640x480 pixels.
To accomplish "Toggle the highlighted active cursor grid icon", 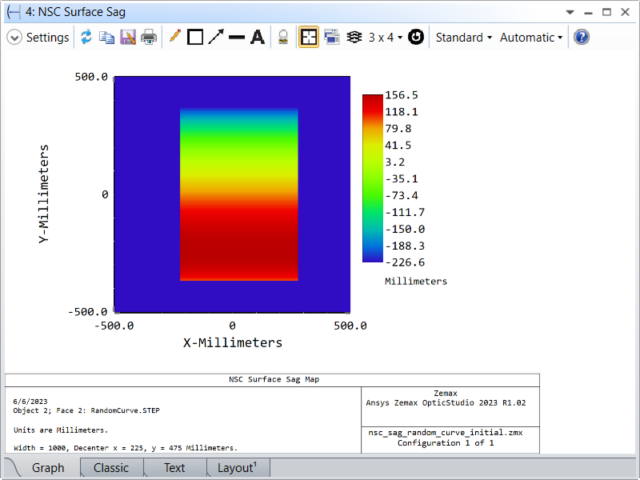I will (x=309, y=37).
